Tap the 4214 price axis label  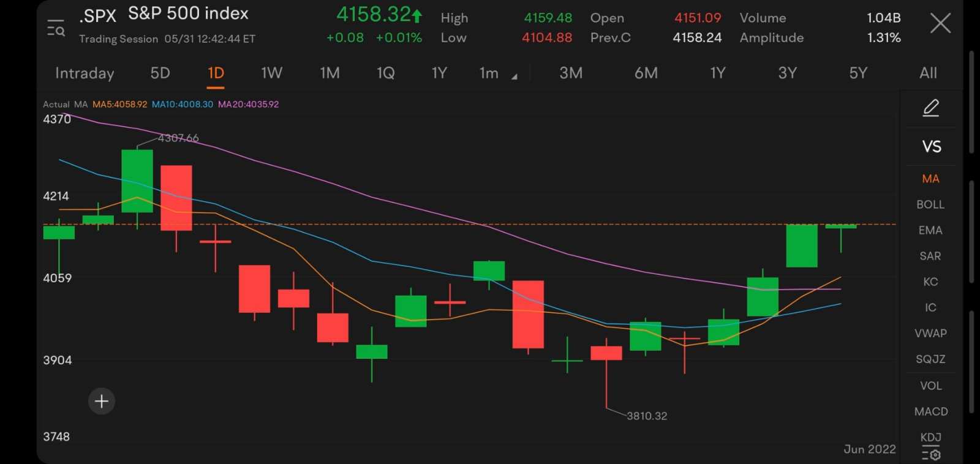click(x=56, y=196)
